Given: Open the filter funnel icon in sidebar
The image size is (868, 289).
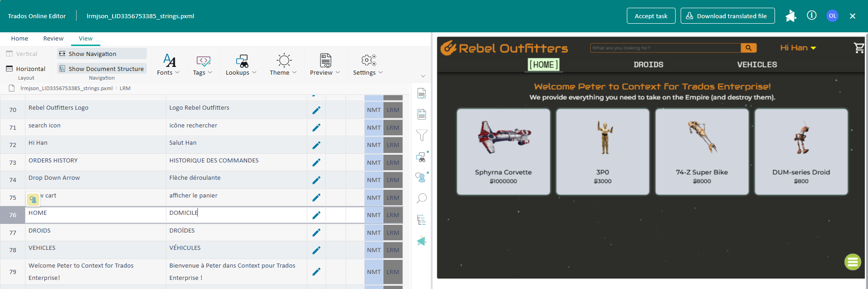Looking at the screenshot, I should (x=422, y=135).
